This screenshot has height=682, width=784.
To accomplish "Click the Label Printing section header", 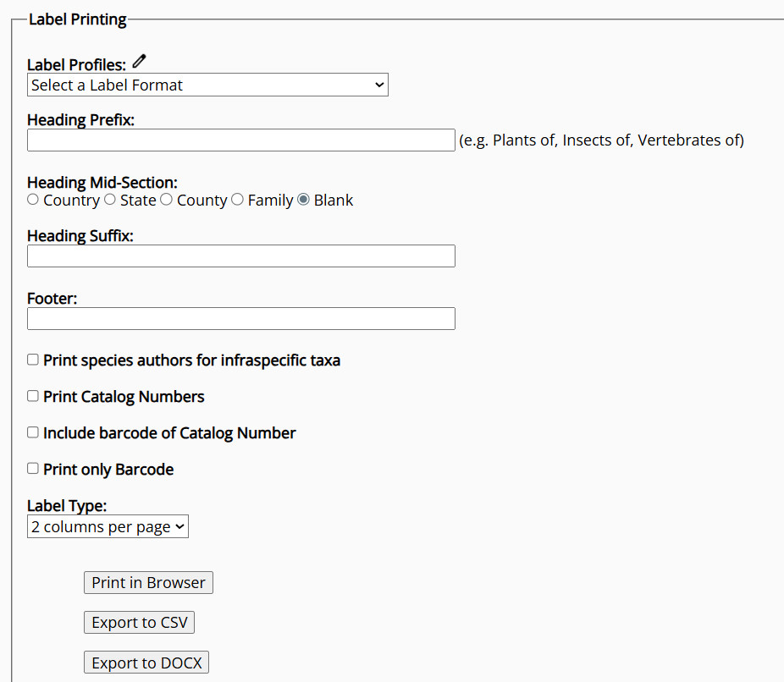I will click(77, 19).
